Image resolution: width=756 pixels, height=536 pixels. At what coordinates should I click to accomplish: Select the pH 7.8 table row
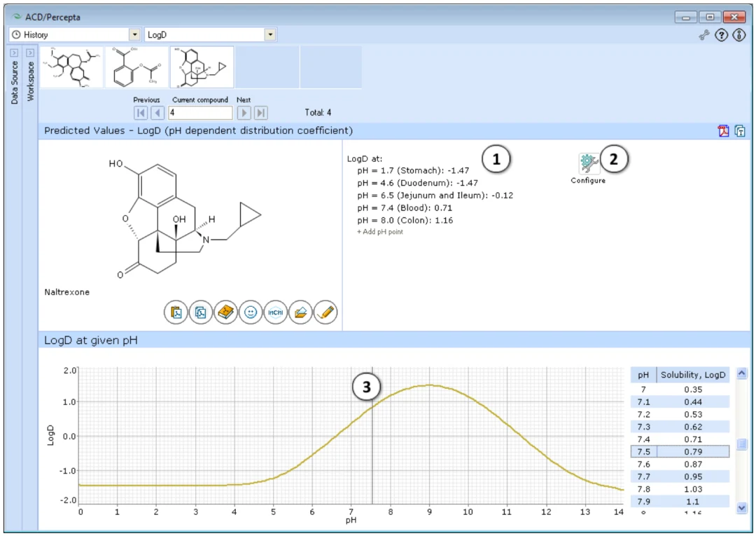[x=680, y=489]
